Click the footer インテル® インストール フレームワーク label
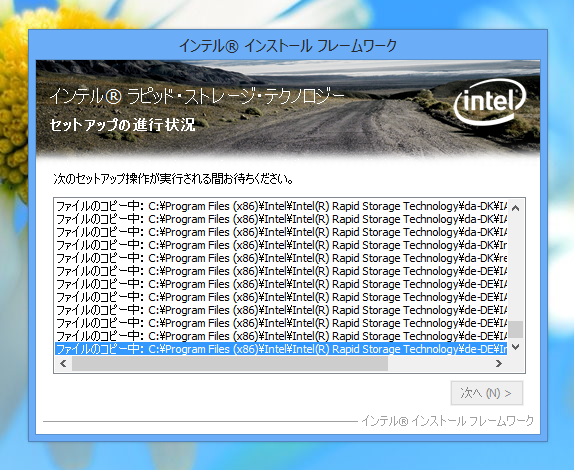Image resolution: width=574 pixels, height=470 pixels. (448, 421)
